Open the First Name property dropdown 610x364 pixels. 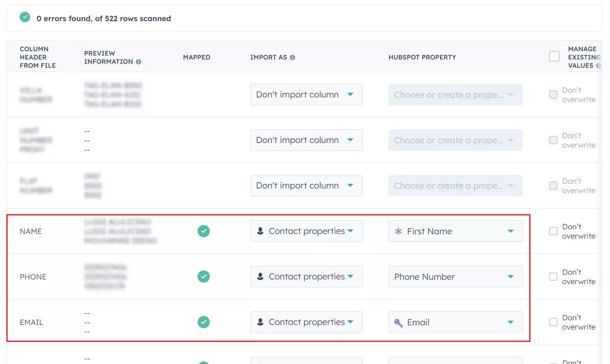pos(455,231)
